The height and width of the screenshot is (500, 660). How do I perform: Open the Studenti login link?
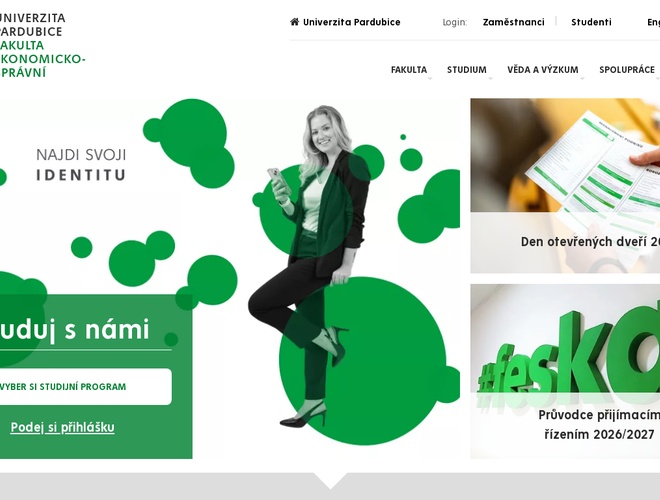coord(591,22)
